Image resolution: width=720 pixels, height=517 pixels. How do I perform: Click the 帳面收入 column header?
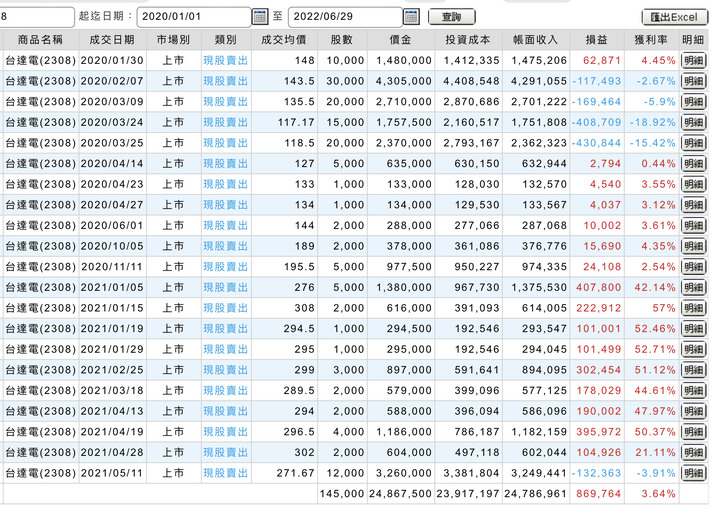535,40
